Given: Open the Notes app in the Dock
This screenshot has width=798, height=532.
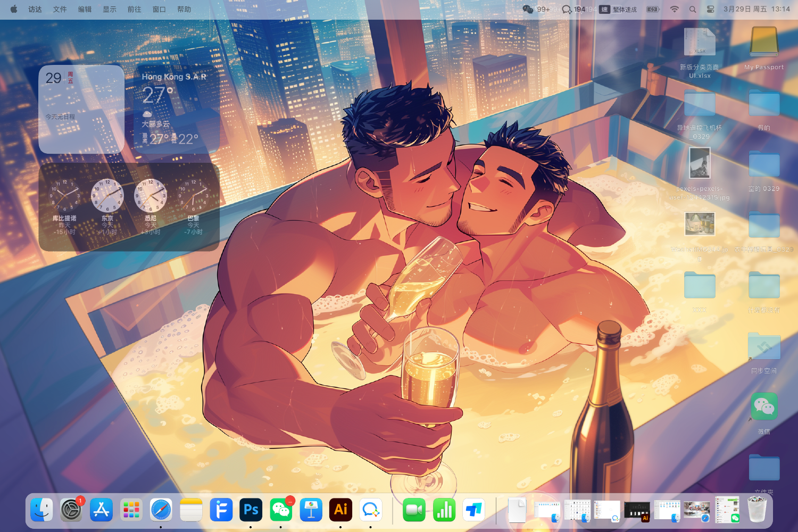Looking at the screenshot, I should 191,510.
